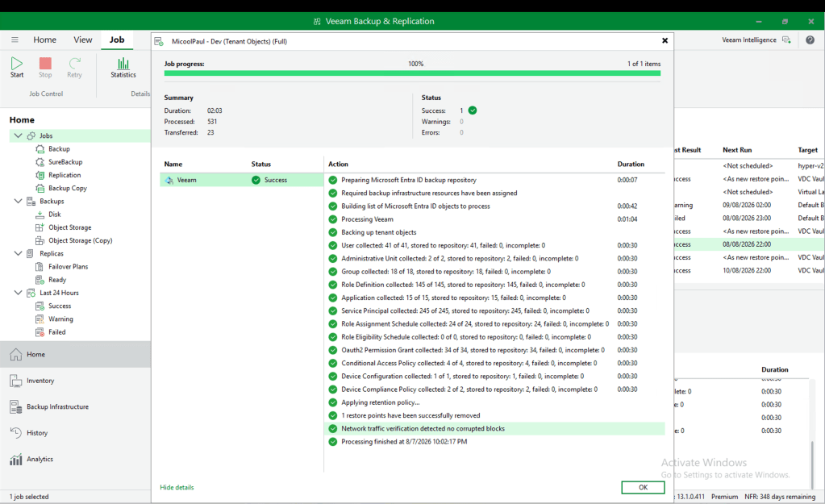Select the Replication node icon
Image resolution: width=825 pixels, height=504 pixels.
[40, 175]
